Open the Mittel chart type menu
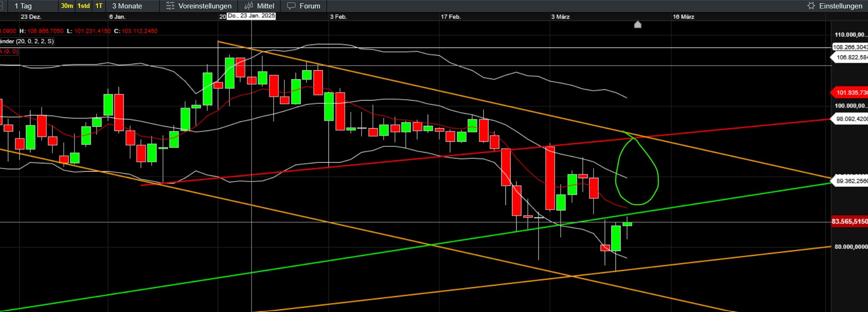The height and width of the screenshot is (312, 868). coord(260,6)
